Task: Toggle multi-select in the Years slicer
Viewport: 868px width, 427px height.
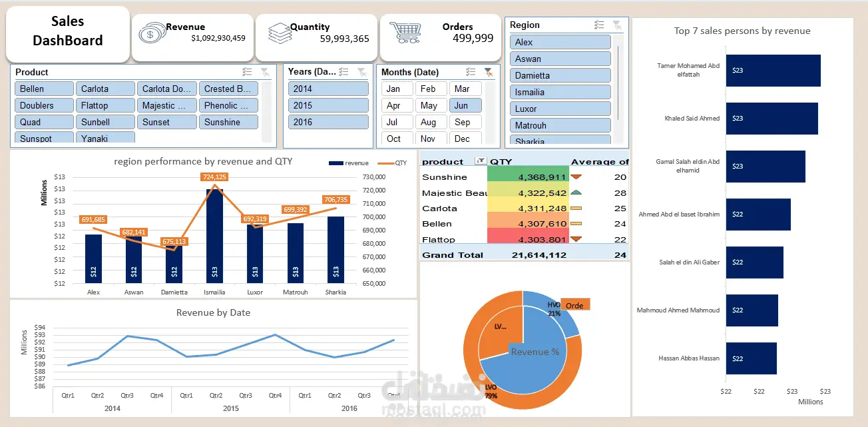Action: tap(345, 72)
